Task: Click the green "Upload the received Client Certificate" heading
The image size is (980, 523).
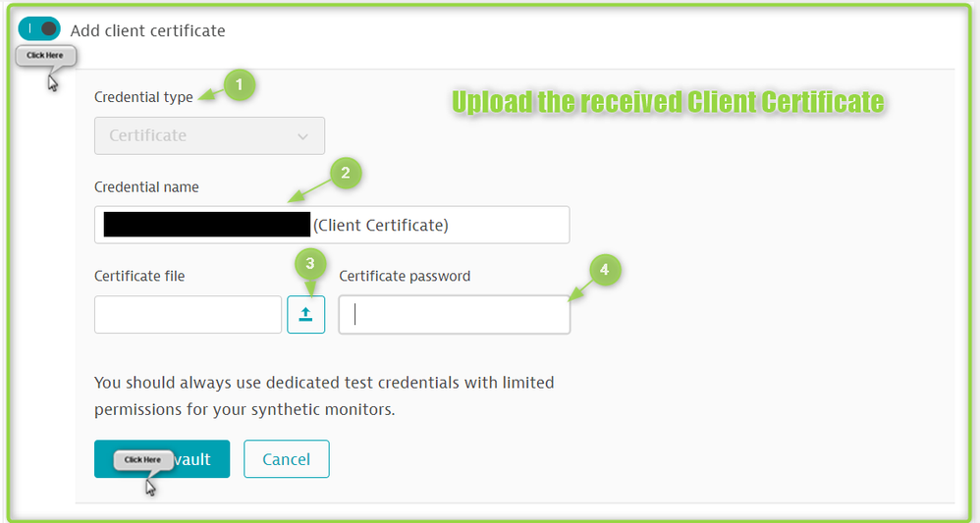Action: [x=668, y=102]
